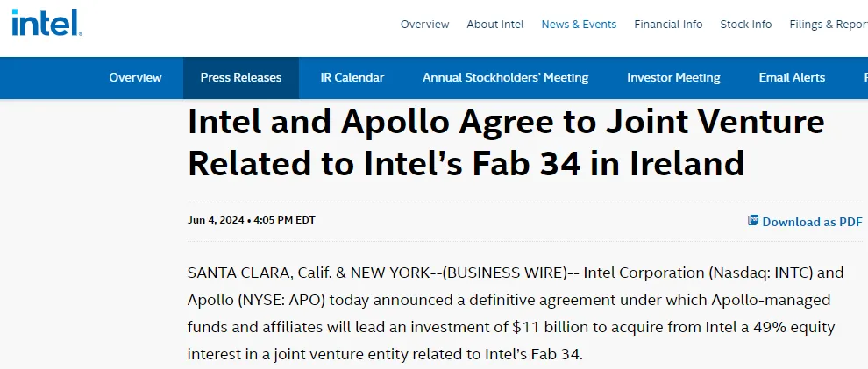This screenshot has width=868, height=369.
Task: Open the Financial Info menu
Action: click(668, 25)
